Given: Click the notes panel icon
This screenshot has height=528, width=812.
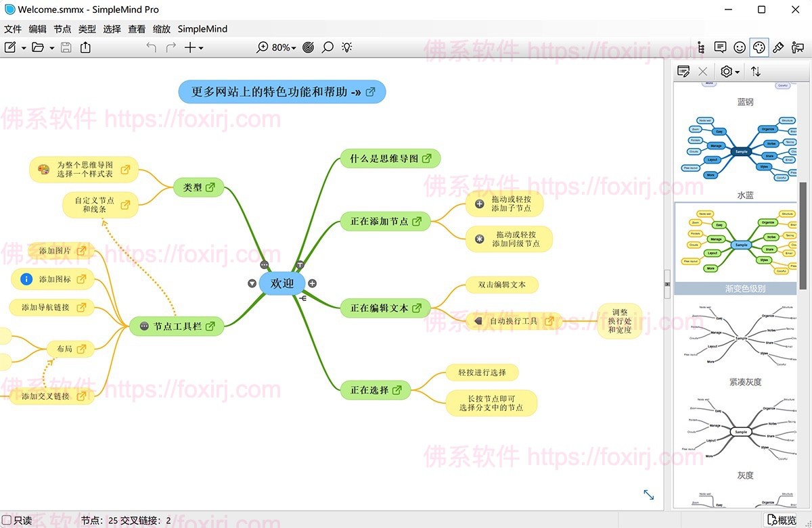Looking at the screenshot, I should pos(720,47).
